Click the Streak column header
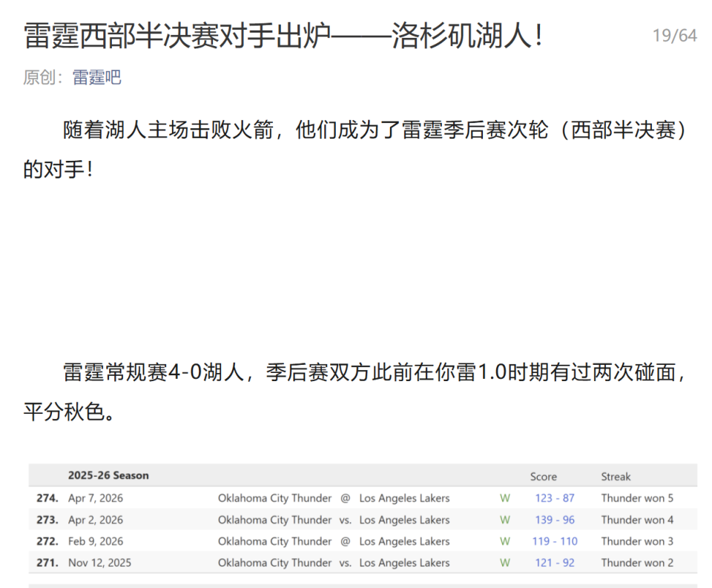The width and height of the screenshot is (712, 588). (616, 477)
